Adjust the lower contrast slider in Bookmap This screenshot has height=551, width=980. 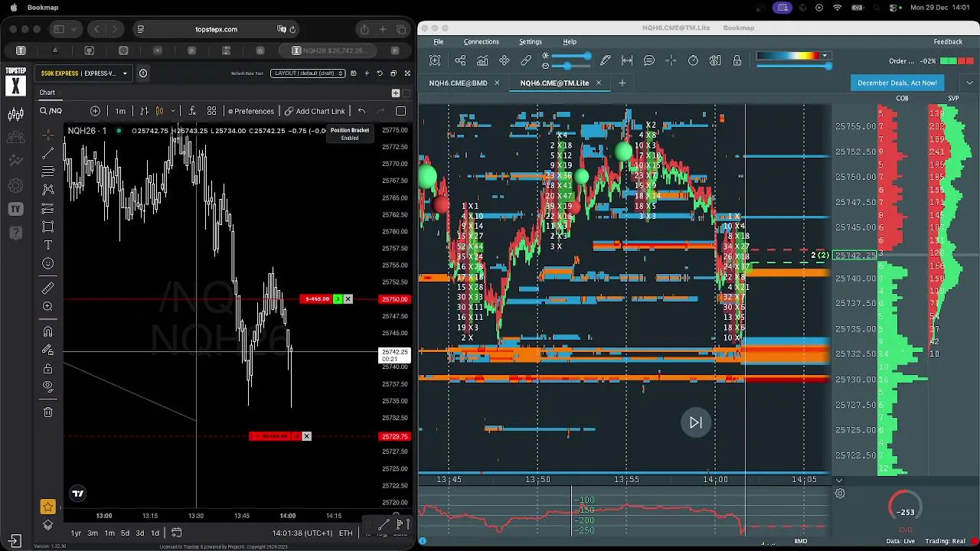point(567,66)
